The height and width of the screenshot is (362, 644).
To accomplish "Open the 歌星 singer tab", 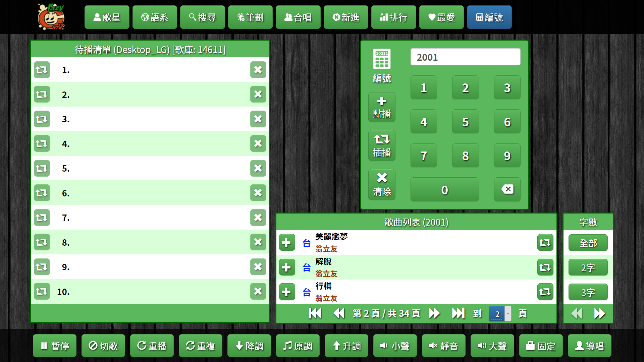I will pyautogui.click(x=107, y=17).
